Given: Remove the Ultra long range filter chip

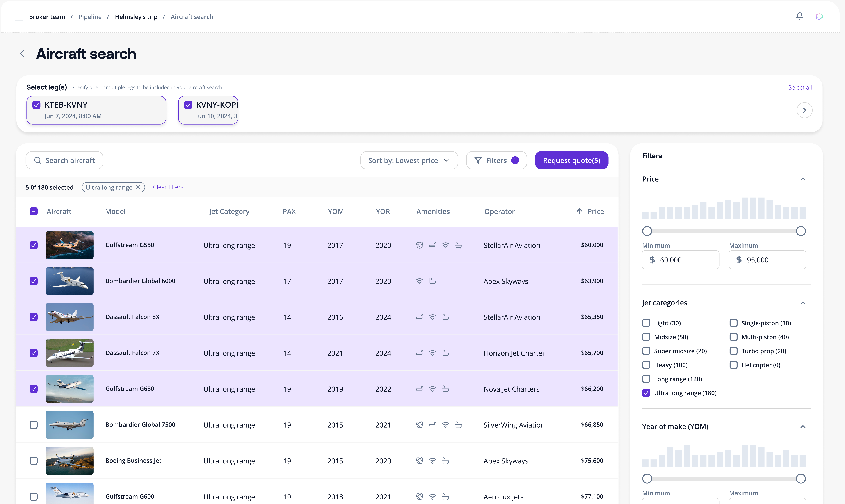Looking at the screenshot, I should point(138,187).
